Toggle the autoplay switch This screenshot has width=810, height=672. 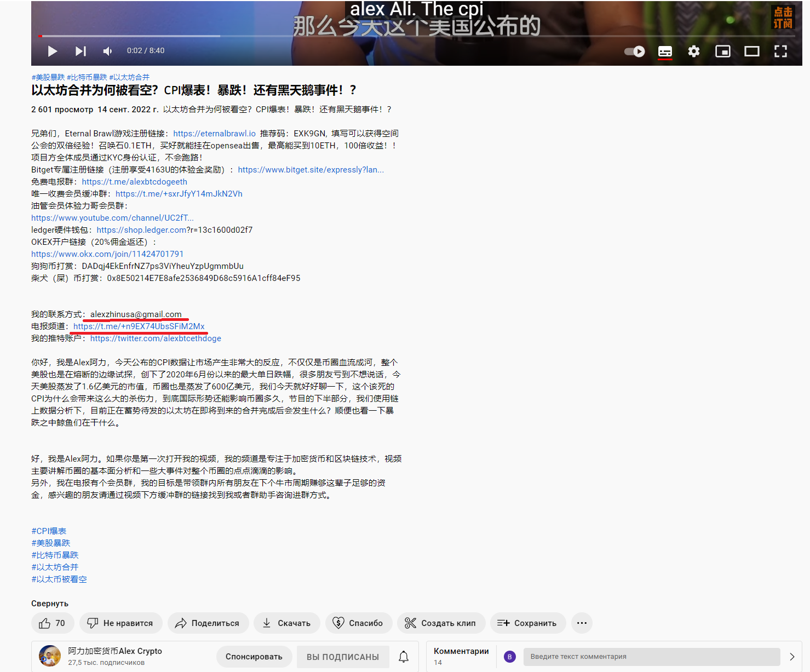click(x=635, y=51)
